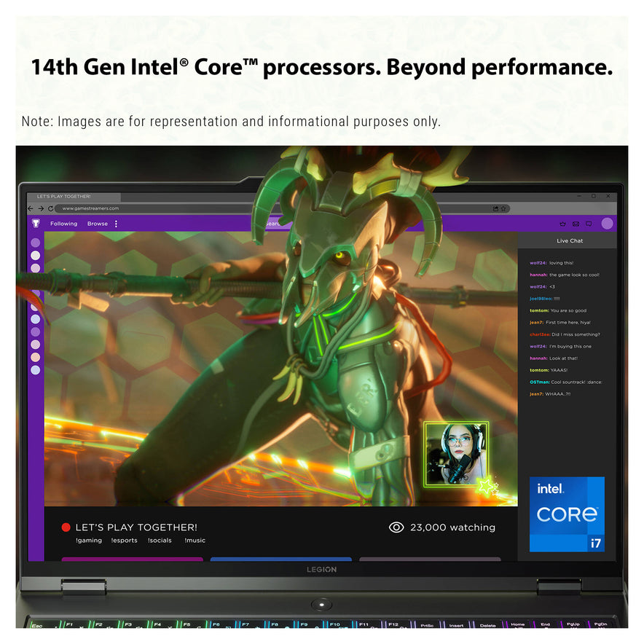Click the streamer webcam thumbnail
Screen dimensions: 644x644
click(456, 455)
